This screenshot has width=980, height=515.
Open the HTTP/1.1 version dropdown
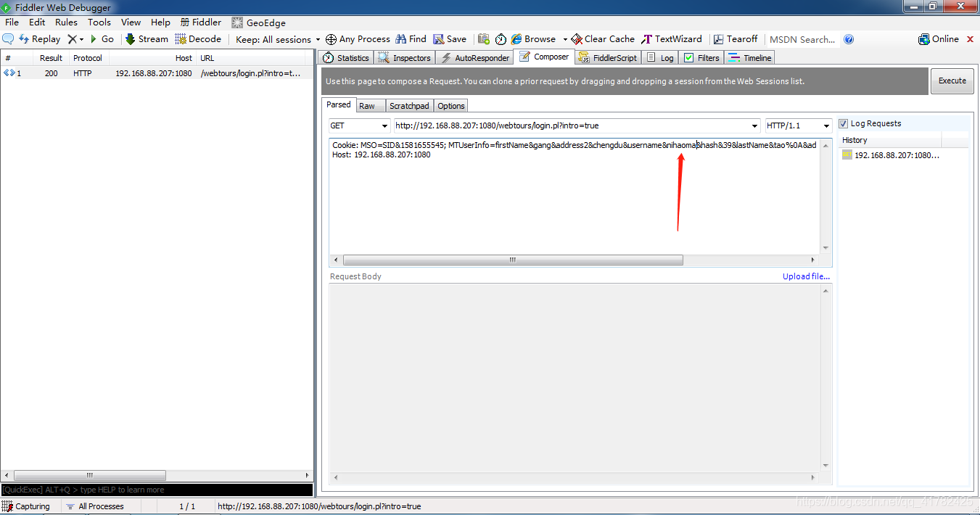pos(799,125)
